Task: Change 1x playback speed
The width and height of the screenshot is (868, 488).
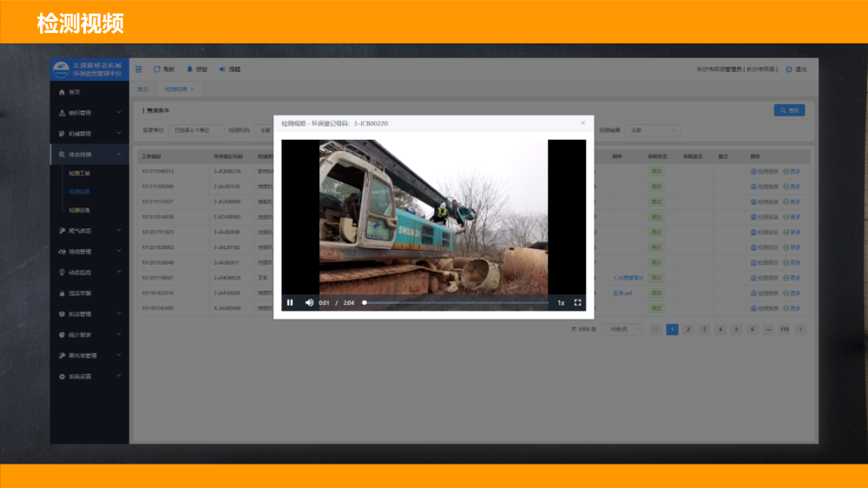Action: tap(561, 303)
